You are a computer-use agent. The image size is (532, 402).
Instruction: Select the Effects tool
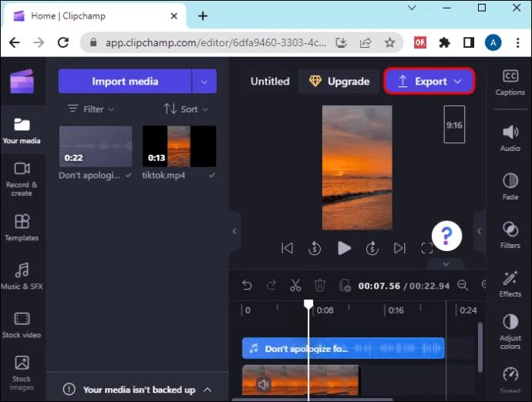tap(510, 283)
